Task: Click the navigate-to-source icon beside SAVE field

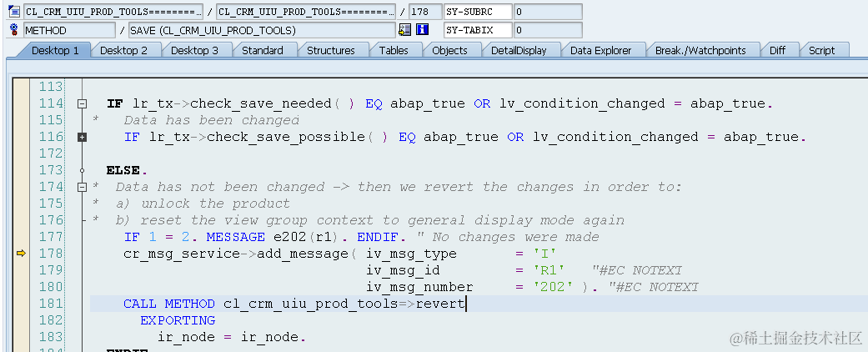Action: (404, 30)
